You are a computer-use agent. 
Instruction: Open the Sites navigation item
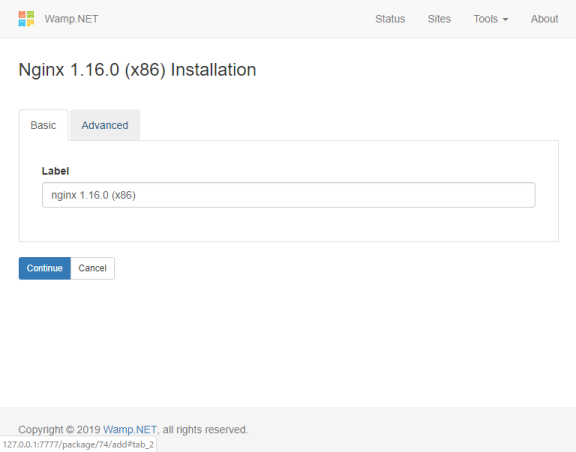439,19
